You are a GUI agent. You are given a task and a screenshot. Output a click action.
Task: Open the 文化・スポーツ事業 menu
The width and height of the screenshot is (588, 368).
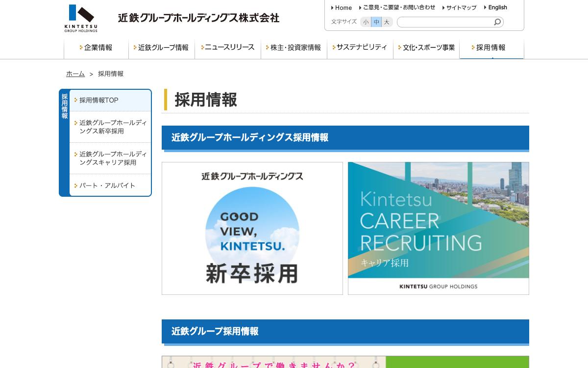pos(426,48)
